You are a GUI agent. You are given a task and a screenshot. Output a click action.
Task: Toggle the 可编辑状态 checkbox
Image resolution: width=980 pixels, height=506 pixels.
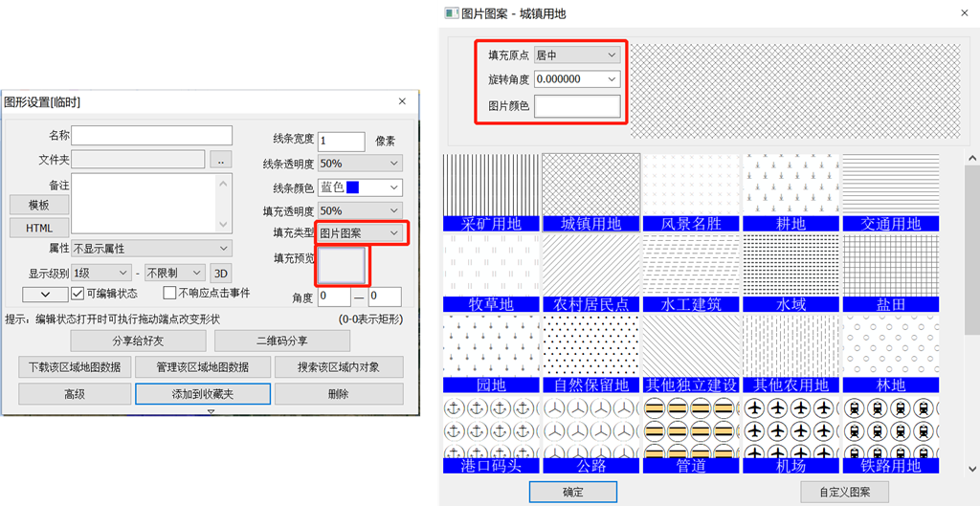[78, 293]
